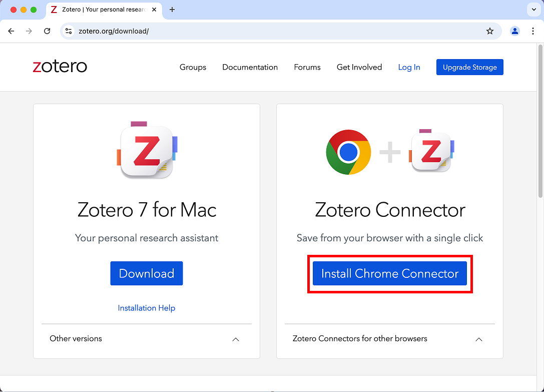The width and height of the screenshot is (544, 392).
Task: Click the Zotero 7 app icon image
Action: pos(147,150)
